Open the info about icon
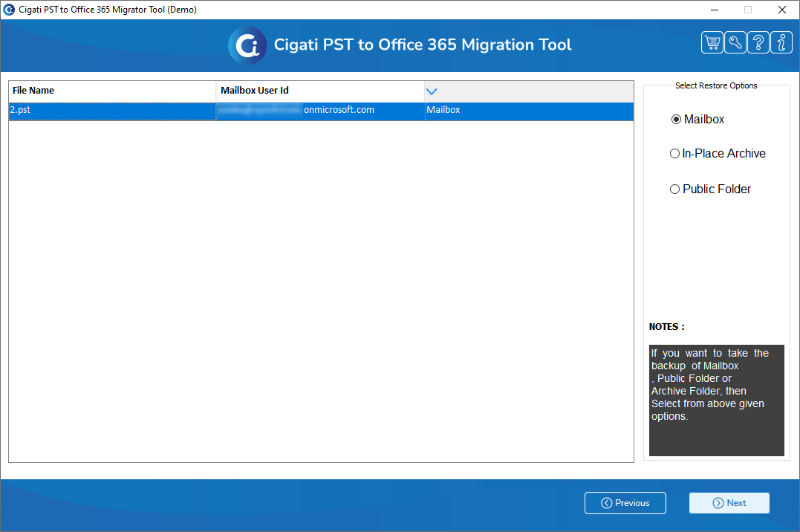This screenshot has width=800, height=532. pyautogui.click(x=781, y=42)
